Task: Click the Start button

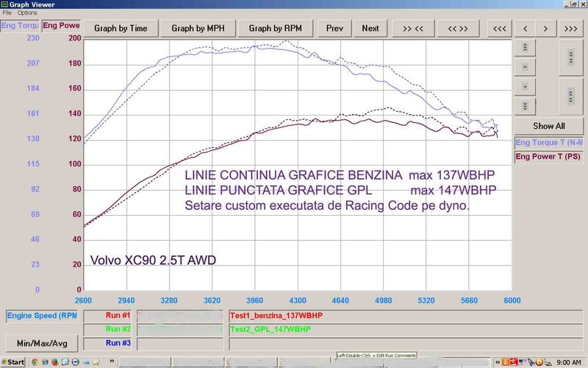Action: pyautogui.click(x=13, y=362)
